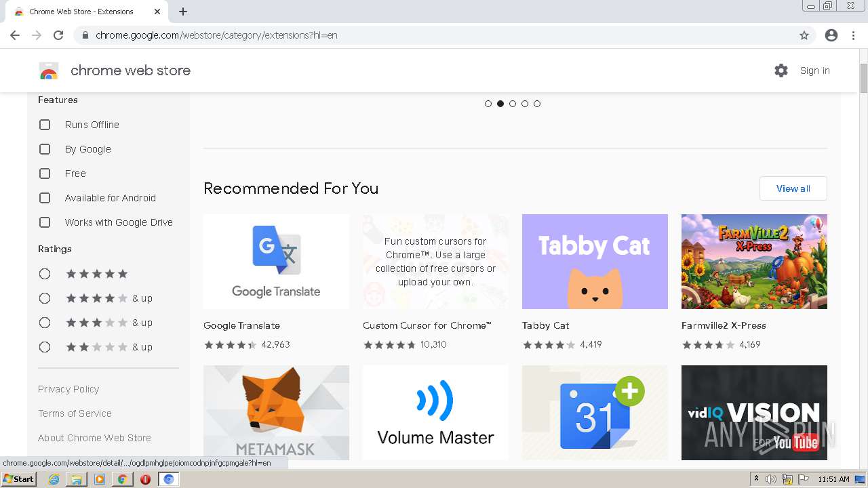Open the Chrome profile avatar icon
Viewport: 868px width, 488px height.
coord(831,35)
